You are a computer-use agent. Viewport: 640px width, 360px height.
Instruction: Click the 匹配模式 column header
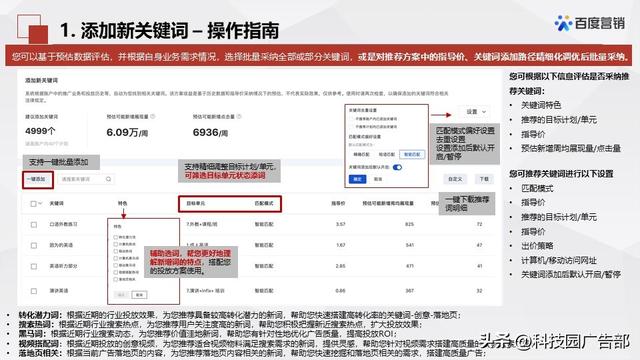coord(264,203)
